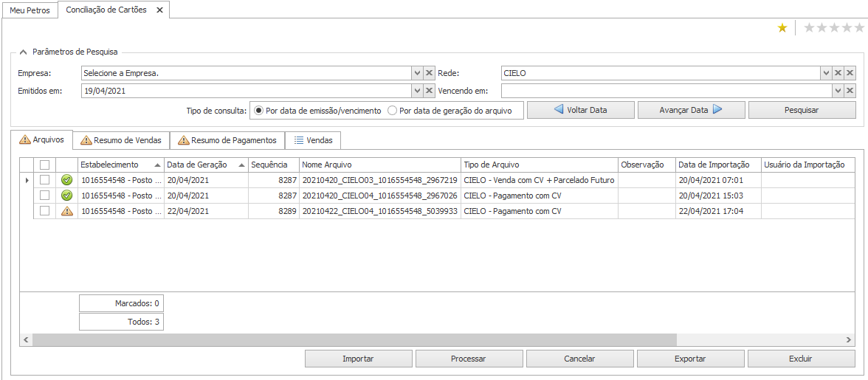Screen dimensions: 868x380
Task: Clear the Emitidos em date with X icon
Action: pyautogui.click(x=429, y=90)
